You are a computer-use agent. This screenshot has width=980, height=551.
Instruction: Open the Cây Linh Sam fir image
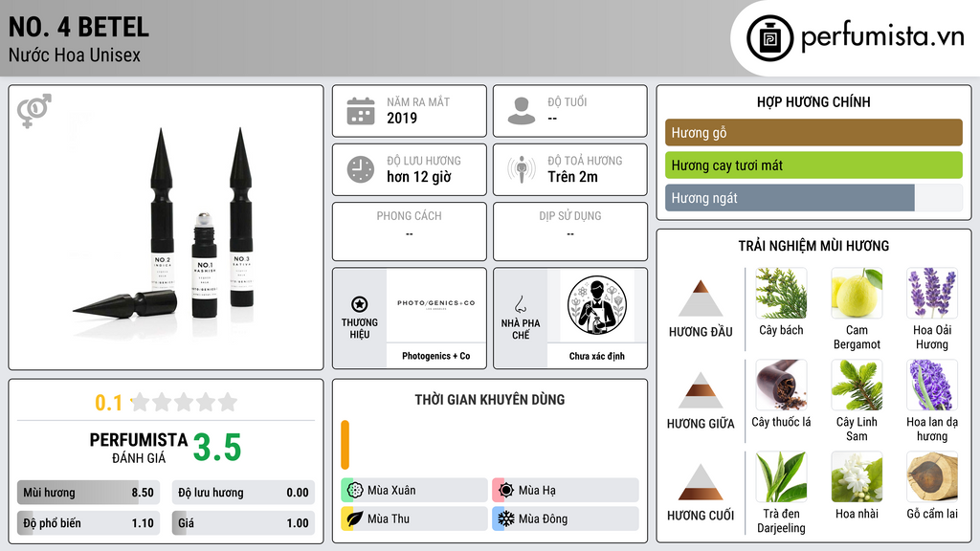857,386
